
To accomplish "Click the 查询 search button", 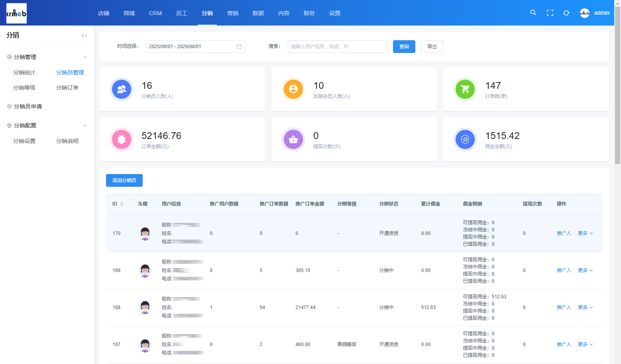I will point(404,47).
